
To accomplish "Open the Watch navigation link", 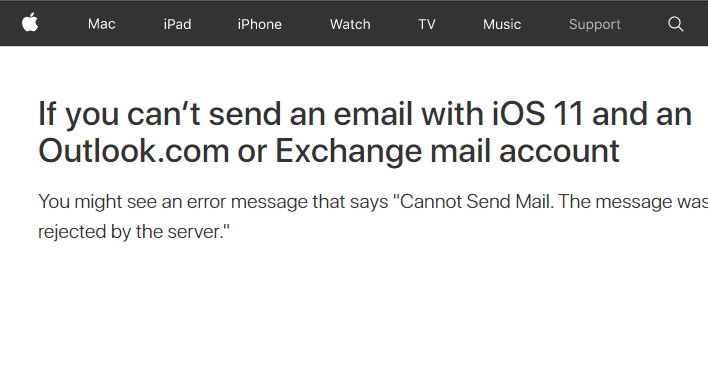I will coord(350,24).
